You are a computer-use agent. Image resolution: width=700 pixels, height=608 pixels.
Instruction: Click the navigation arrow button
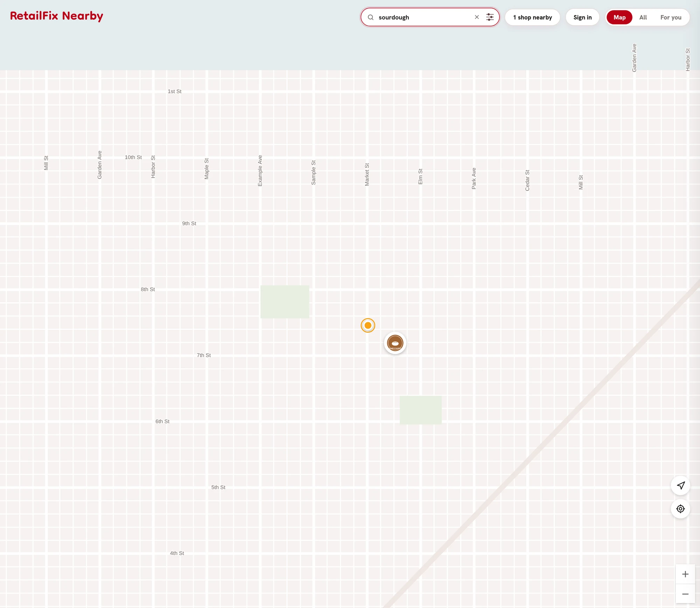point(680,485)
